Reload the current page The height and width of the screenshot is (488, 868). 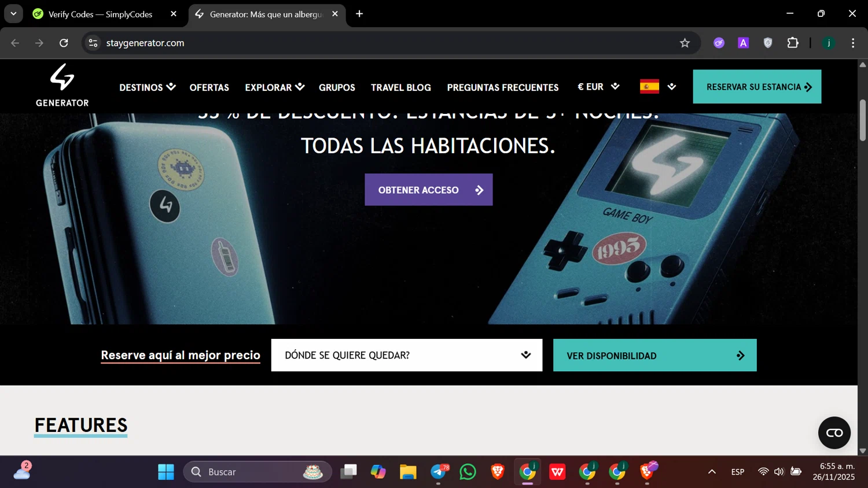click(x=64, y=43)
